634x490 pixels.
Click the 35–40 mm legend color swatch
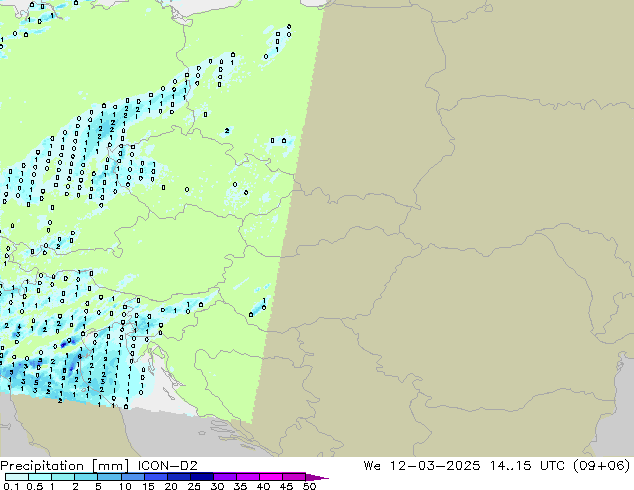(x=248, y=477)
